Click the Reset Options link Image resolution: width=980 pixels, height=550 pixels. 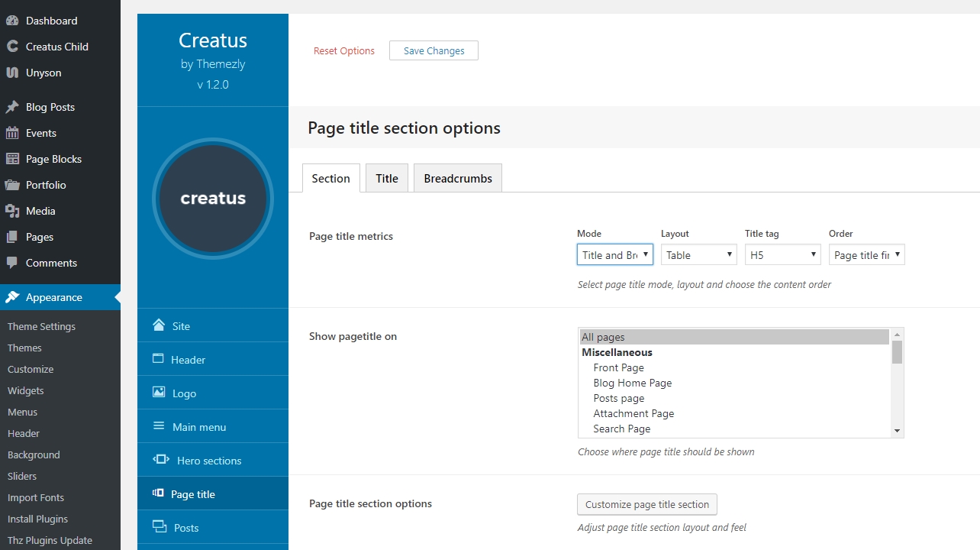[x=344, y=51]
